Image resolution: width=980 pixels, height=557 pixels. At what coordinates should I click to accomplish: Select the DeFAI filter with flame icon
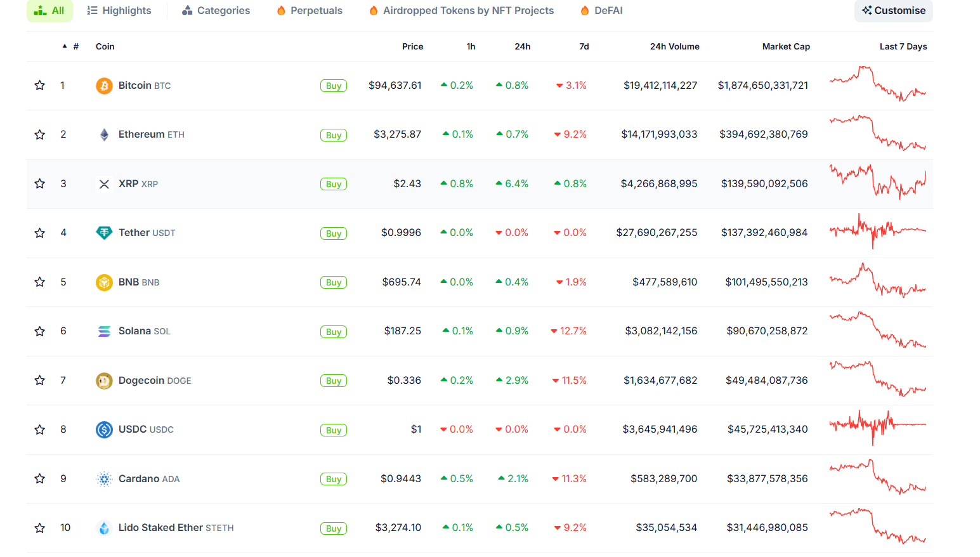(x=601, y=10)
